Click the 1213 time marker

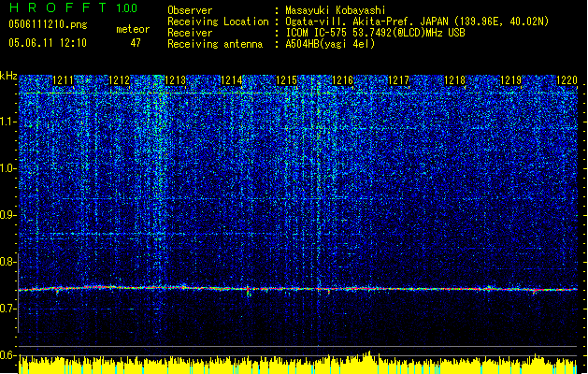pyautogui.click(x=175, y=80)
